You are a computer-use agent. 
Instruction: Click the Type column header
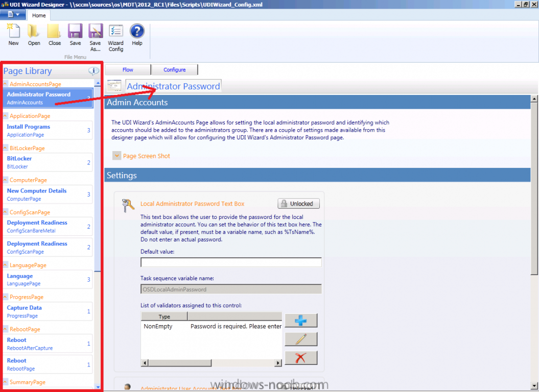(165, 316)
